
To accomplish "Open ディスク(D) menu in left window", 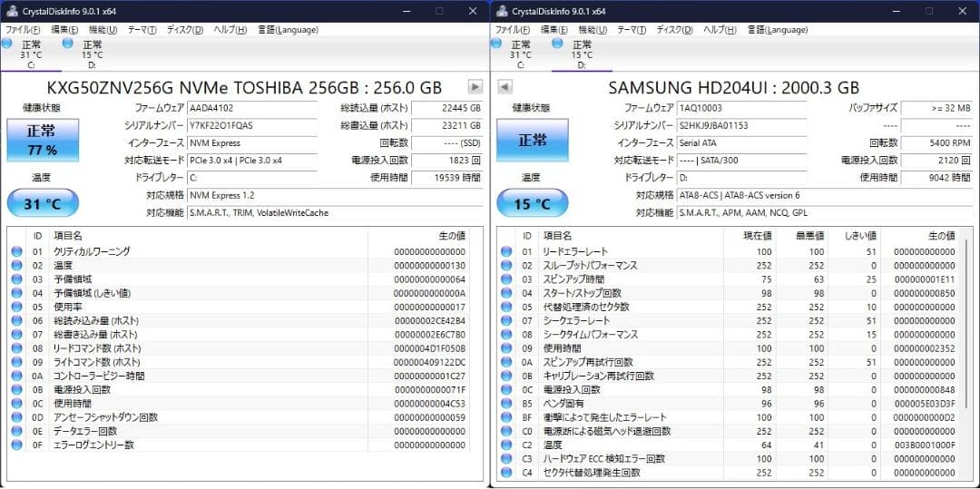I will (x=185, y=29).
